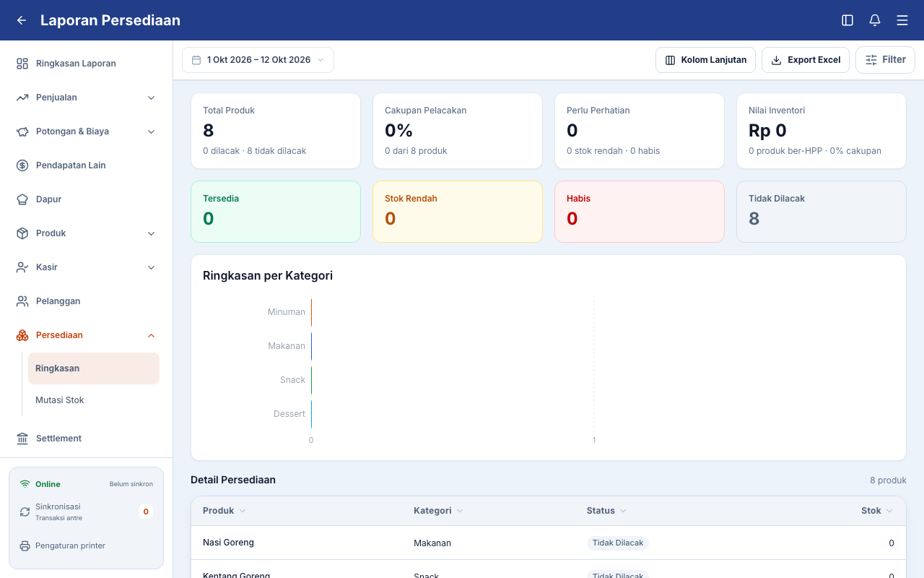924x578 pixels.
Task: Click the back arrow in header
Action: click(x=22, y=20)
